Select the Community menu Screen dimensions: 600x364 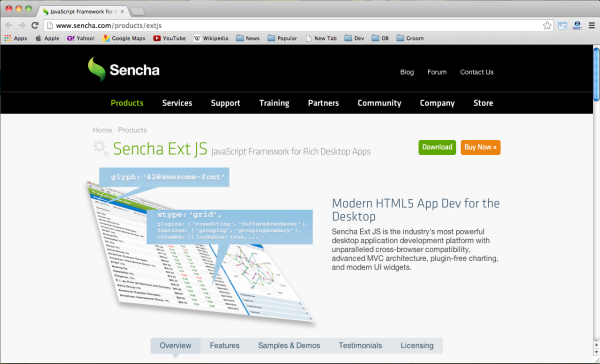click(x=379, y=103)
